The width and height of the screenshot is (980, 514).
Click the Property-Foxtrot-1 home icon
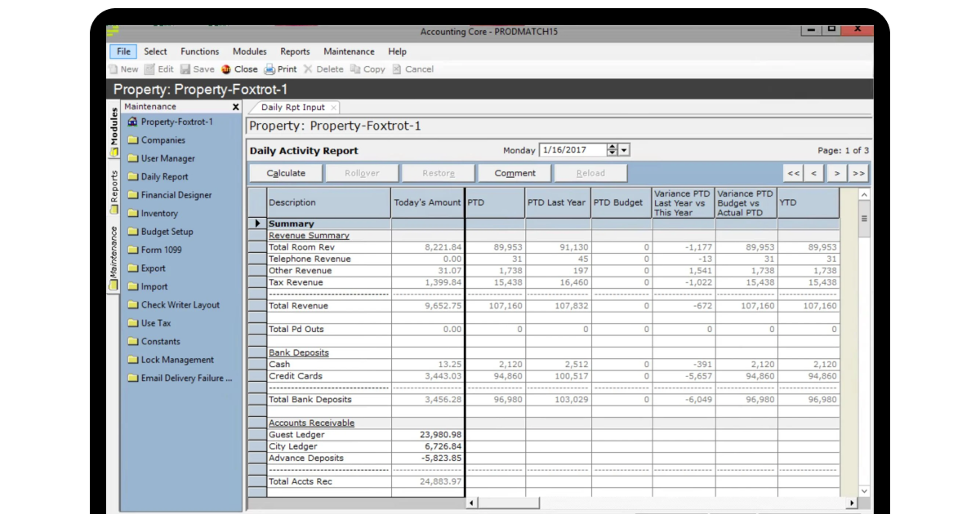pyautogui.click(x=131, y=122)
